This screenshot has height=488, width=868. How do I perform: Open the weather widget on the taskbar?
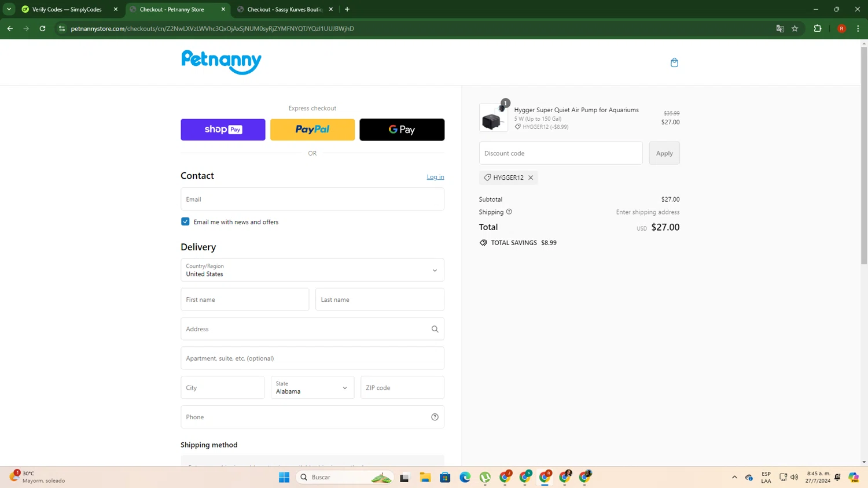tap(38, 477)
